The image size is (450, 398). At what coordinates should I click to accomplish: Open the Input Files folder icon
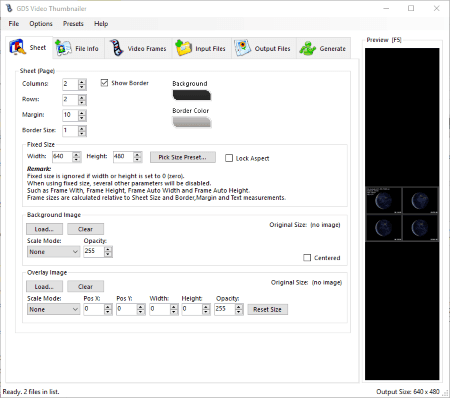[x=184, y=48]
